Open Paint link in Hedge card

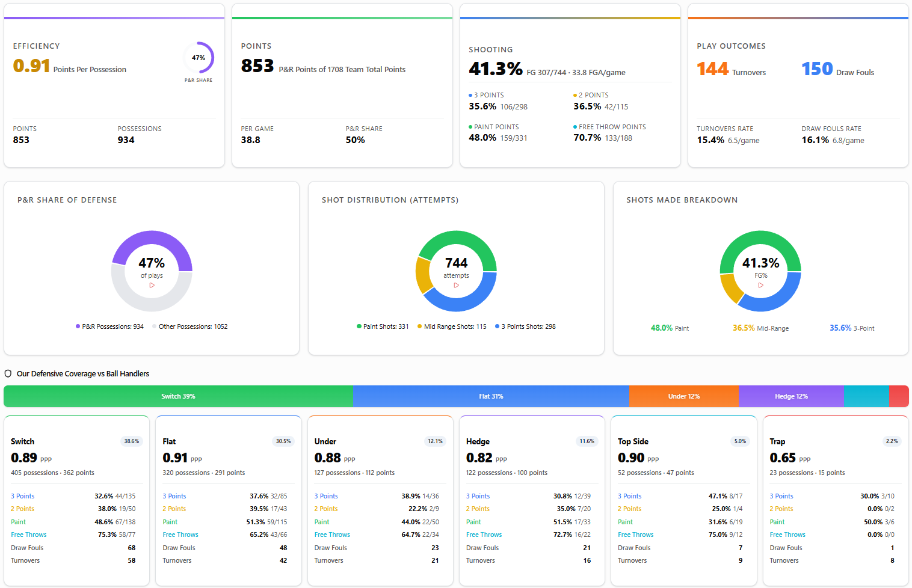[473, 522]
